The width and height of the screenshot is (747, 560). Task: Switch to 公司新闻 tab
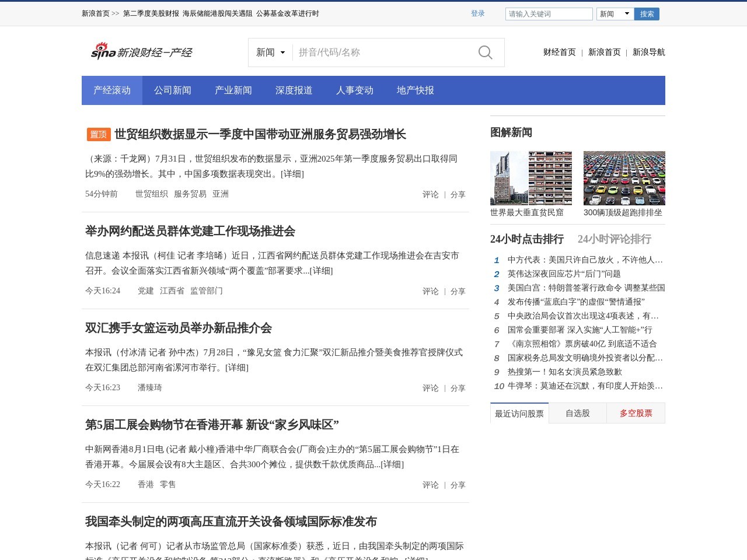pyautogui.click(x=173, y=90)
